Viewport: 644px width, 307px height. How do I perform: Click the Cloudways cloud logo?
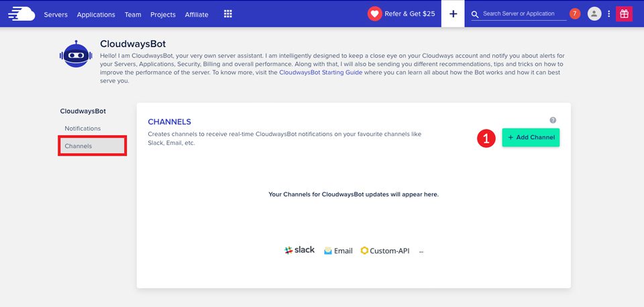tap(21, 13)
